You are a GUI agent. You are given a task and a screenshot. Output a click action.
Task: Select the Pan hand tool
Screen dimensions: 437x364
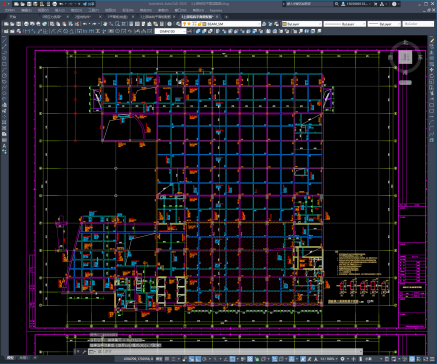pyautogui.click(x=105, y=24)
